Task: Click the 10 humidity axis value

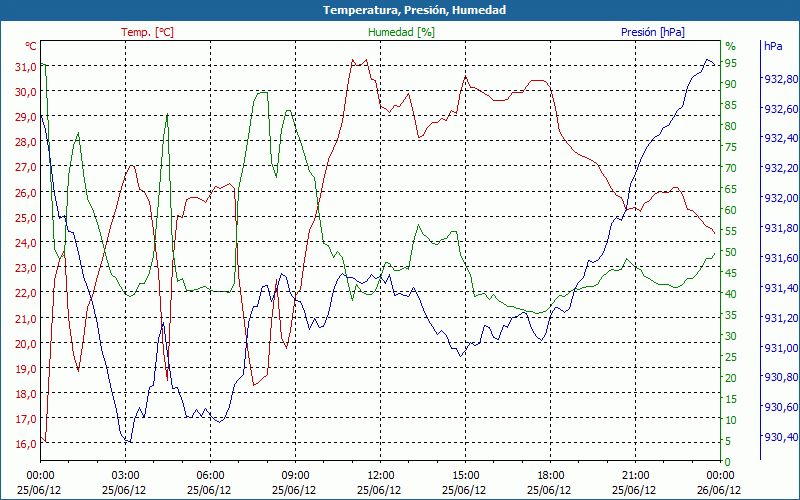Action: point(731,420)
